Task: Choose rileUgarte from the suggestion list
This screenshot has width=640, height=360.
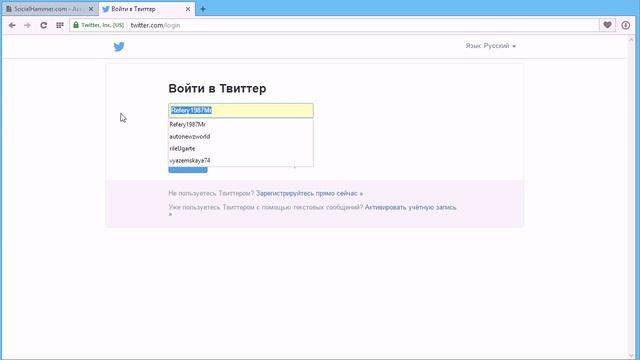Action: pyautogui.click(x=241, y=148)
